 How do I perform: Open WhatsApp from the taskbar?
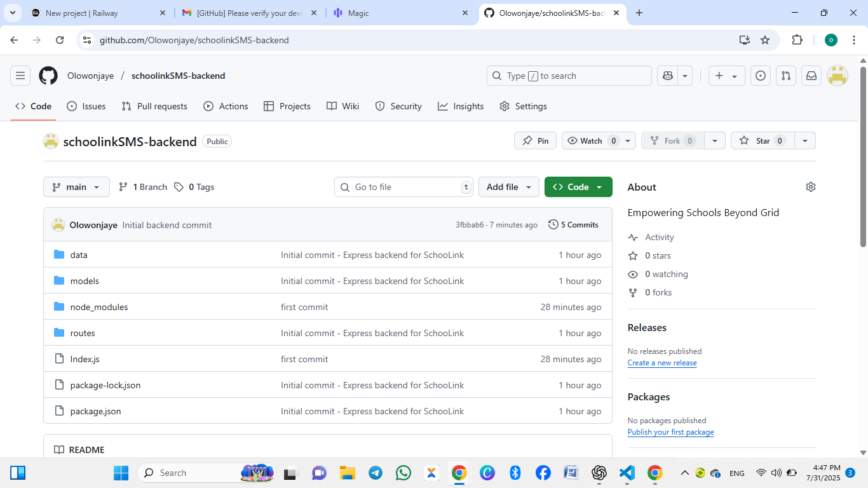pyautogui.click(x=403, y=473)
